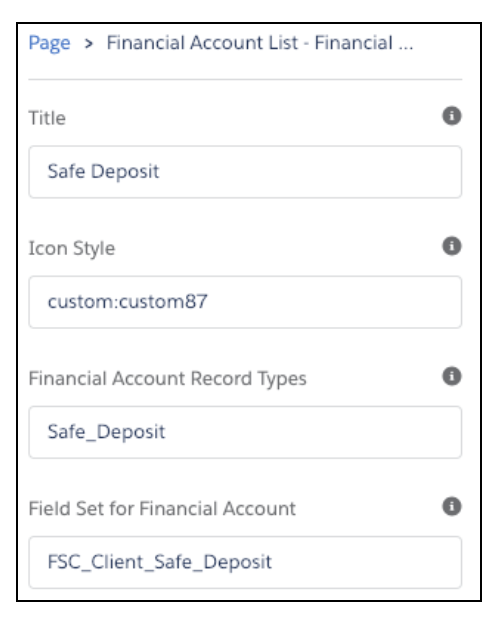Click the word custom87 in Icon Style
This screenshot has height=632, width=502.
(163, 301)
